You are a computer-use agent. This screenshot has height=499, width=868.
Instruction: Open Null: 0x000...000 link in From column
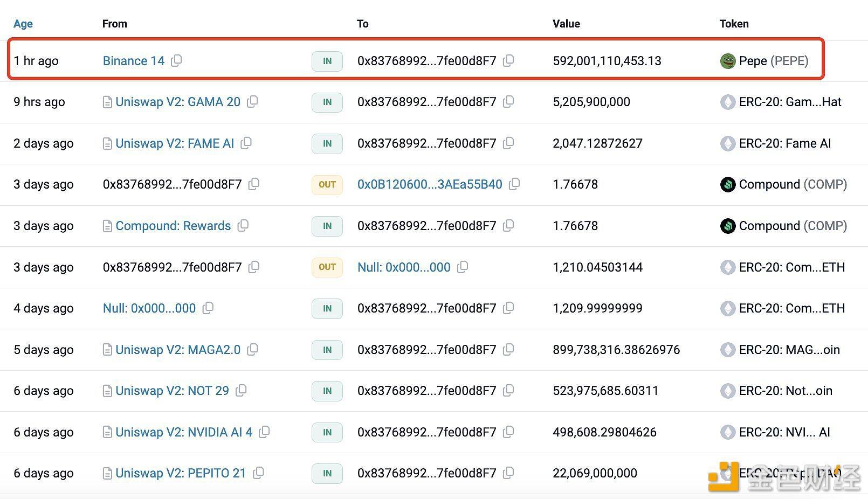coord(149,308)
